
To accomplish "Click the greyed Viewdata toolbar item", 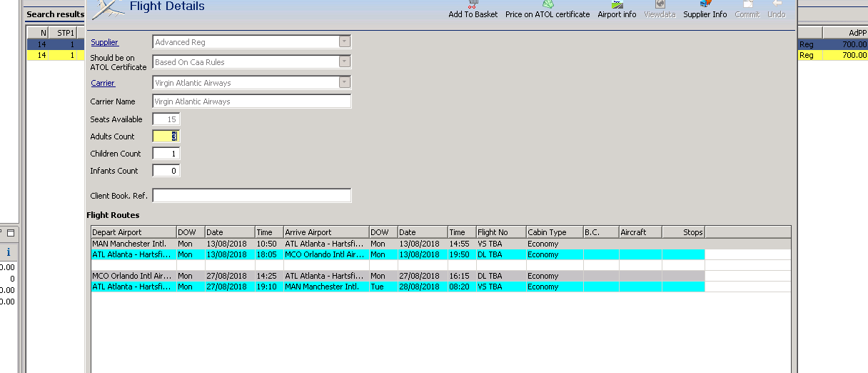I will [660, 9].
